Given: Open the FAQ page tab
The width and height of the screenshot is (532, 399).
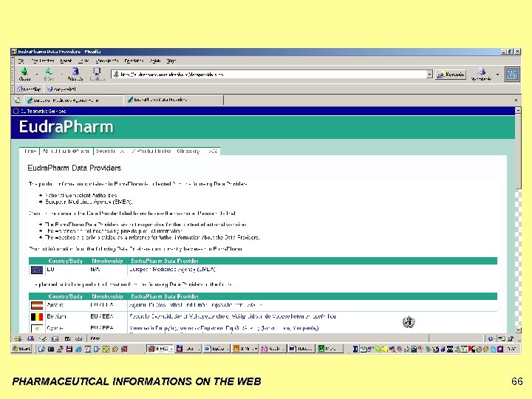Looking at the screenshot, I should (x=212, y=151).
